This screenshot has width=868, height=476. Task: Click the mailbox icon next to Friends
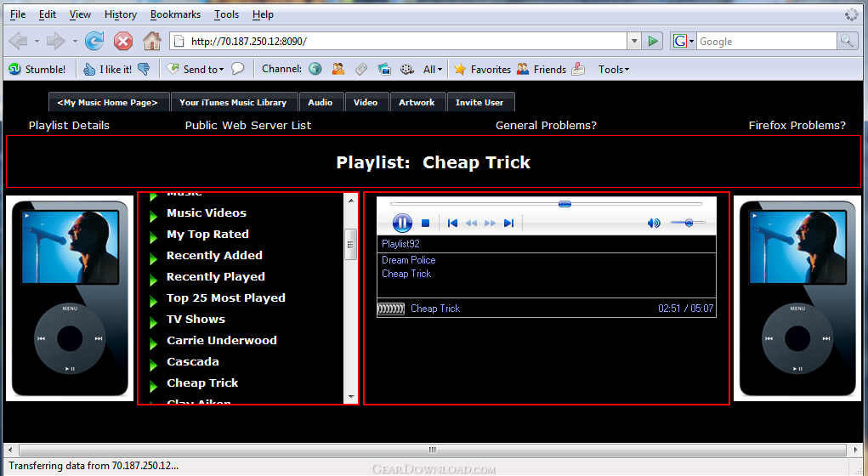point(578,69)
